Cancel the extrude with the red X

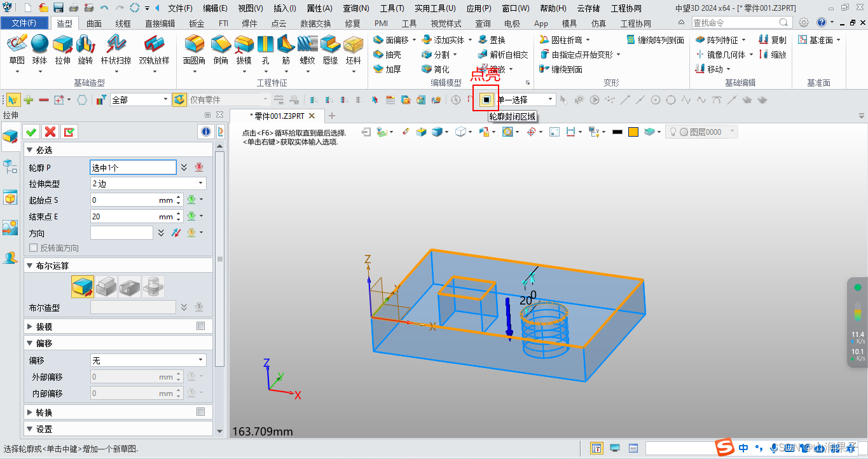(x=50, y=131)
